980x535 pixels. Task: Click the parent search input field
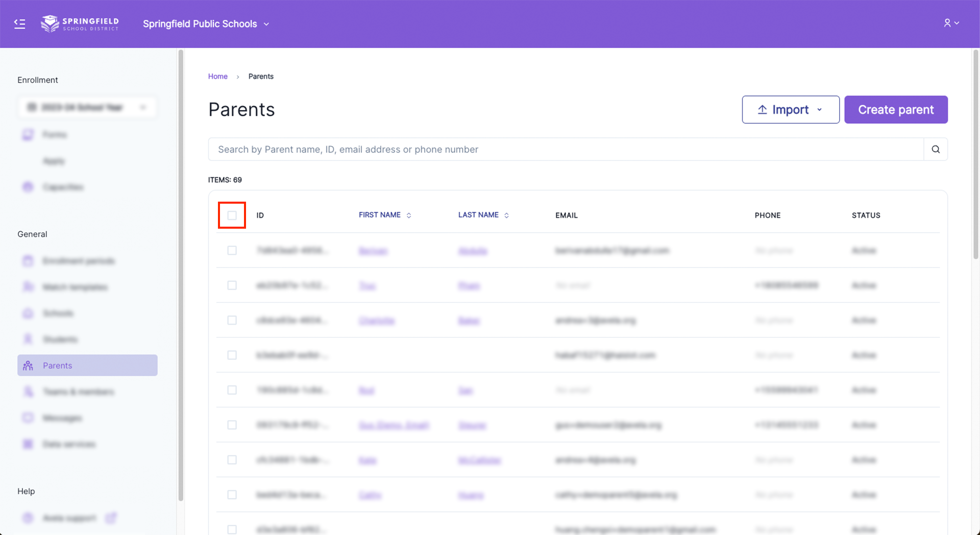tap(566, 150)
